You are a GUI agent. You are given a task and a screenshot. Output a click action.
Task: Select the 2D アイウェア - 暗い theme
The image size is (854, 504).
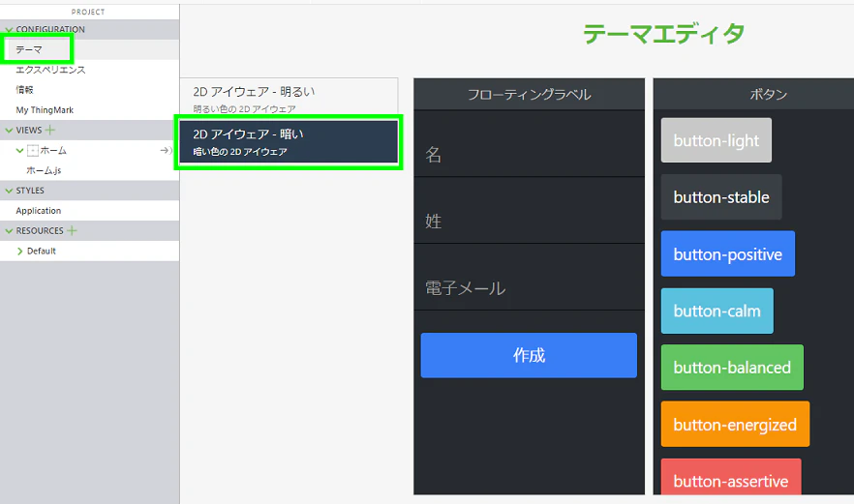pyautogui.click(x=289, y=141)
